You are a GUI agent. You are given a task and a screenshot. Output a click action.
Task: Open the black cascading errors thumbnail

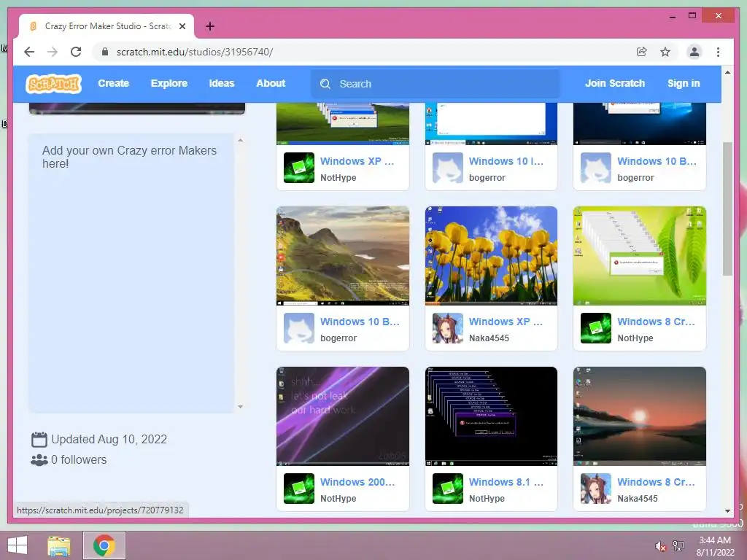pyautogui.click(x=491, y=416)
